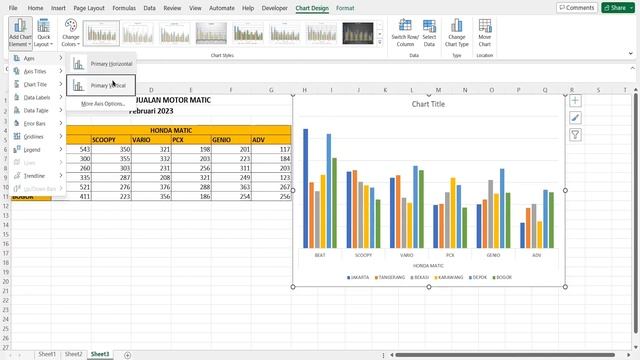Click the Chart Title text in chart

pyautogui.click(x=428, y=104)
